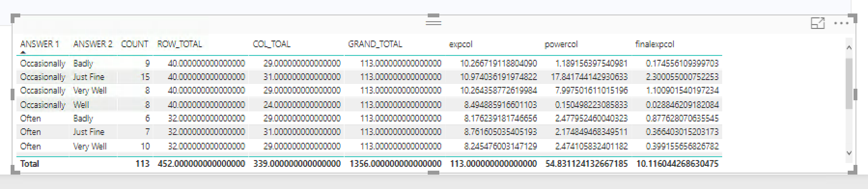The image size is (868, 189).
Task: Click the scroll-down arrow of the table scrollbar
Action: click(x=849, y=153)
